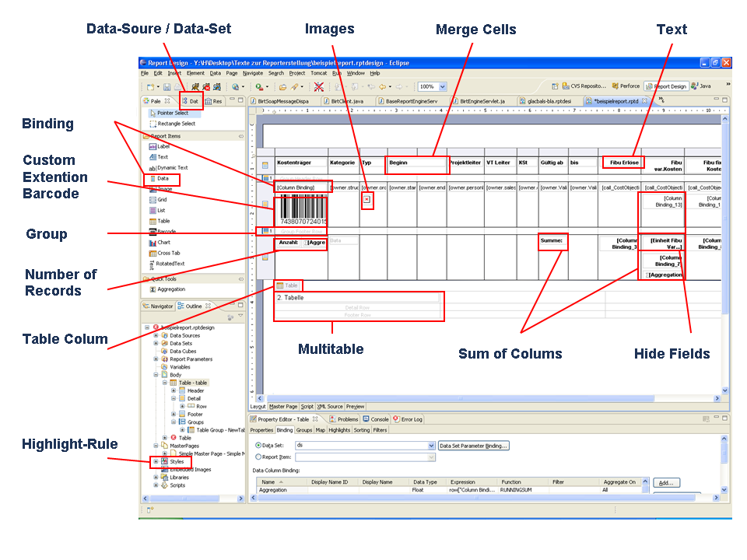This screenshot has width=747, height=560.
Task: Open the BirtClient.java editor tab
Action: click(x=344, y=101)
